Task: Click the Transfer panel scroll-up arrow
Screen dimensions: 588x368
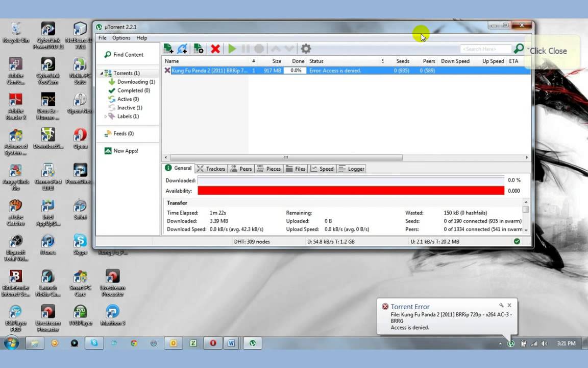Action: (526, 202)
